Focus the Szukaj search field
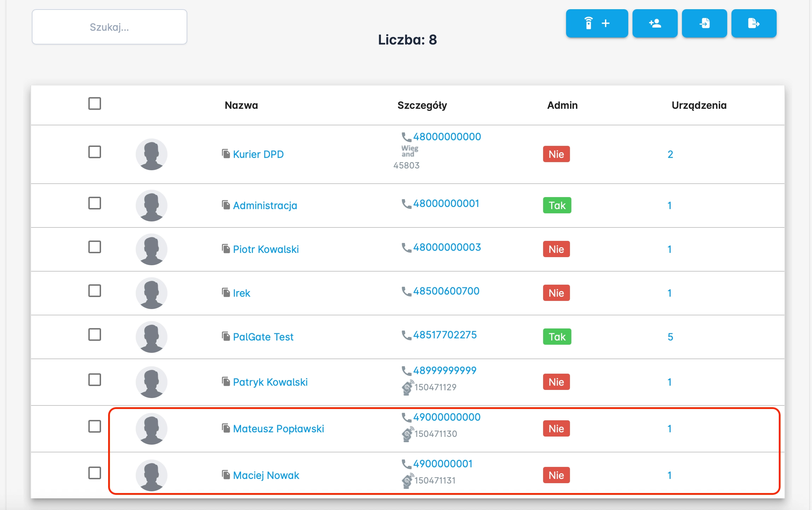Image resolution: width=812 pixels, height=510 pixels. (110, 27)
